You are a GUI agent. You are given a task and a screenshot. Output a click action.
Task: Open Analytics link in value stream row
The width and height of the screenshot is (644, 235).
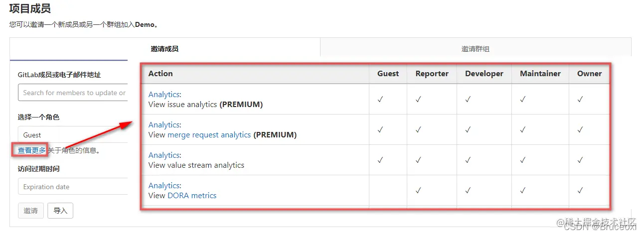[x=164, y=155]
